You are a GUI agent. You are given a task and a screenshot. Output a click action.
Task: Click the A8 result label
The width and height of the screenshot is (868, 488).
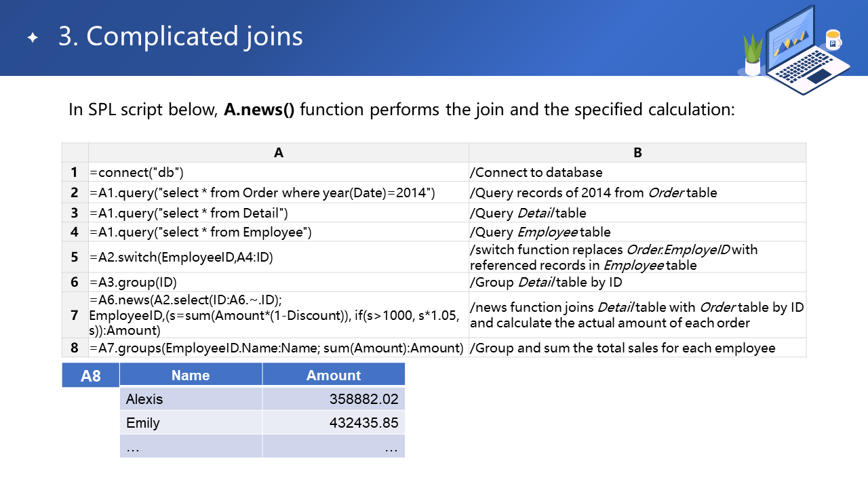(90, 375)
